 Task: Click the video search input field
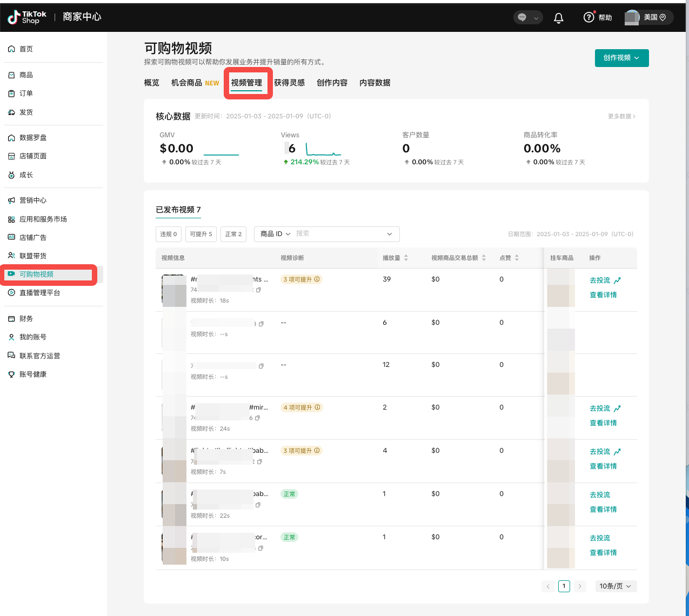[339, 234]
